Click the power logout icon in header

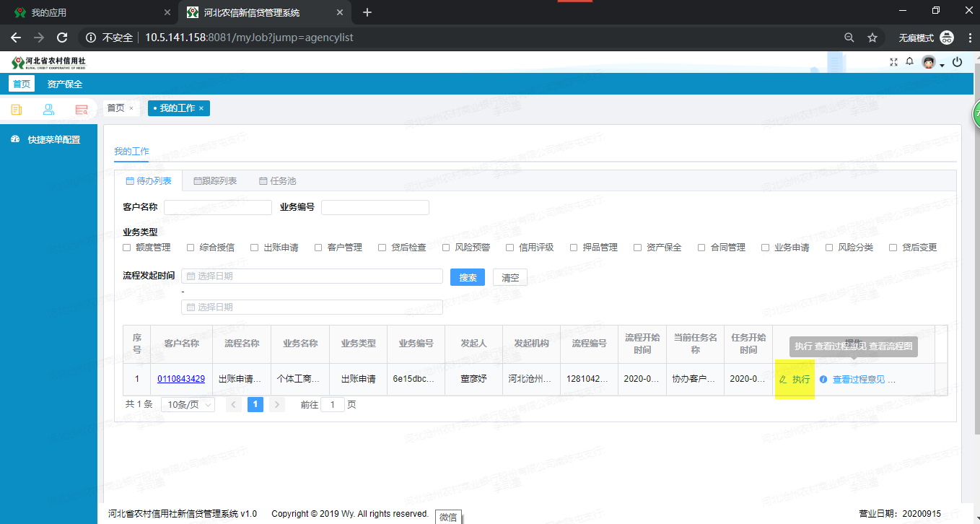[x=957, y=62]
